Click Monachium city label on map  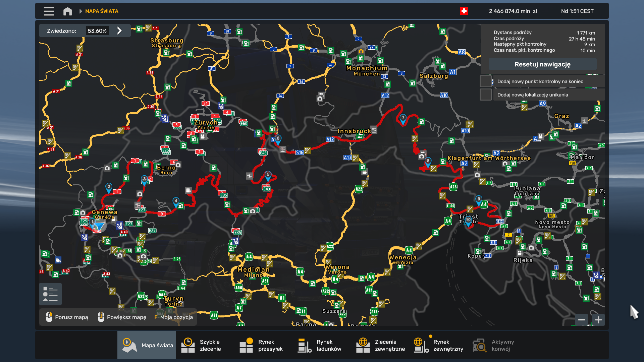367,68
